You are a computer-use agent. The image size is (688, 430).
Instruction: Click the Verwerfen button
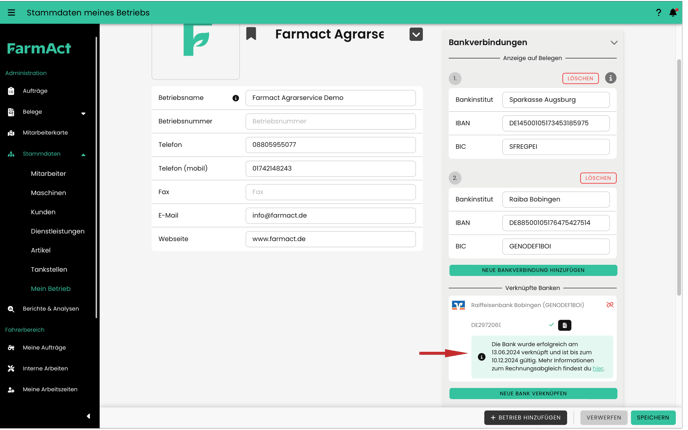point(603,418)
